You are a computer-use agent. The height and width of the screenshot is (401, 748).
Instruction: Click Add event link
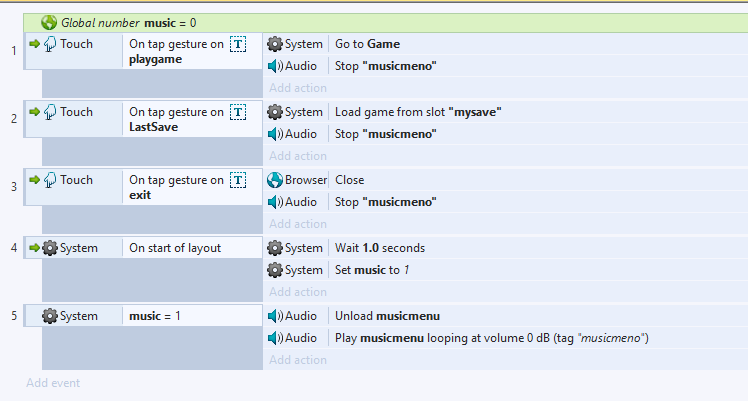[x=53, y=383]
